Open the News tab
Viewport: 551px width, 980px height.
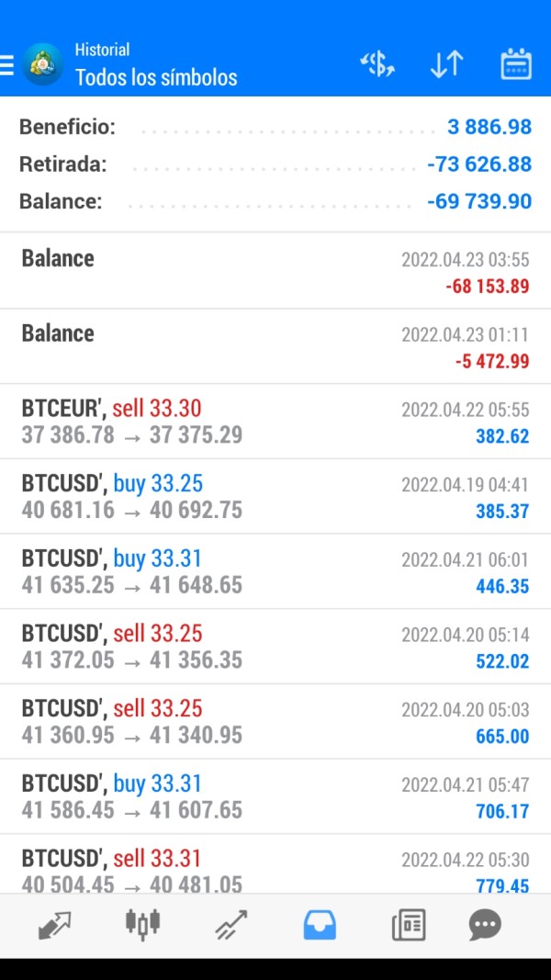pos(408,925)
